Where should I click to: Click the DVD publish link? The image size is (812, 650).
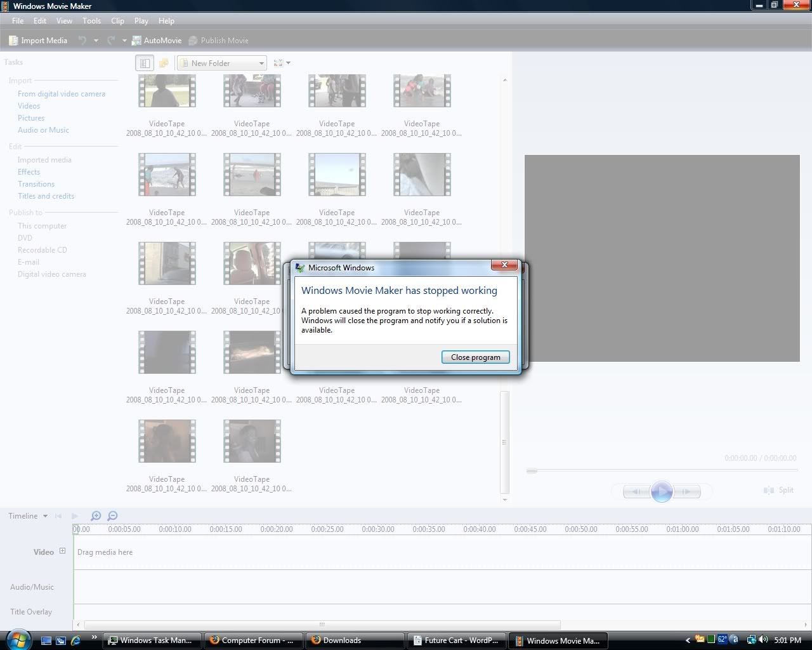tap(25, 238)
